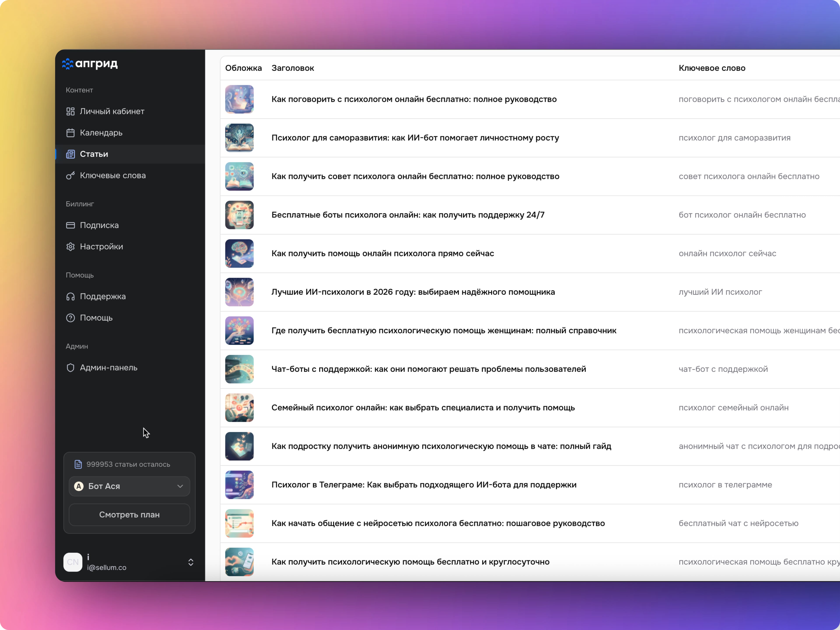The image size is (840, 630).
Task: Open article 'Как получить психологическую помощь бесплатно и круглосуточно'
Action: coord(411,562)
